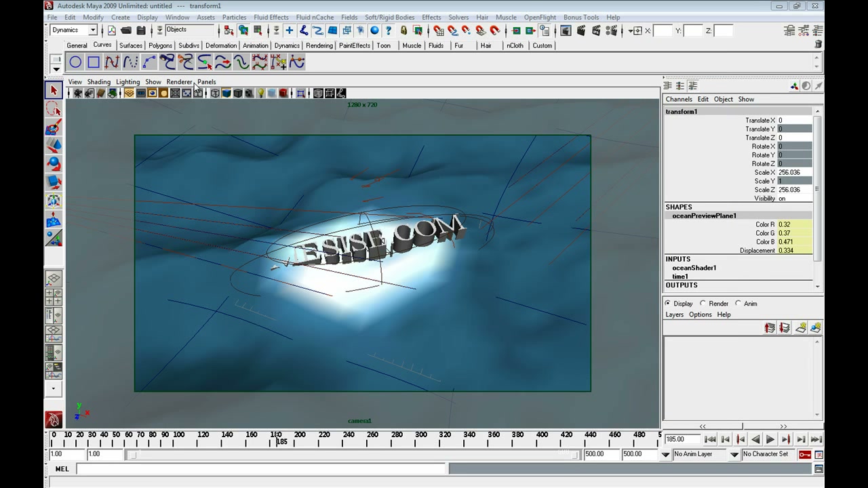Image resolution: width=868 pixels, height=488 pixels.
Task: Select the Pencil Curve tool
Action: pyautogui.click(x=130, y=62)
